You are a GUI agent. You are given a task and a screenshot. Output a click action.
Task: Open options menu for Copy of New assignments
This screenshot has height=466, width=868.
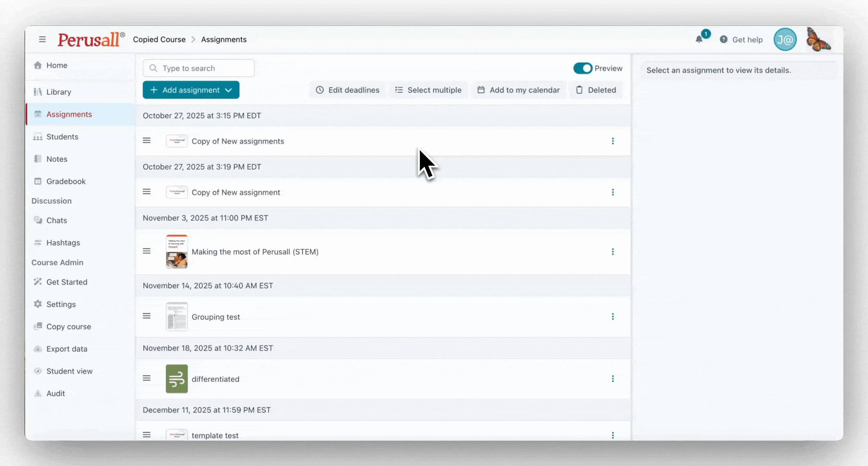613,141
